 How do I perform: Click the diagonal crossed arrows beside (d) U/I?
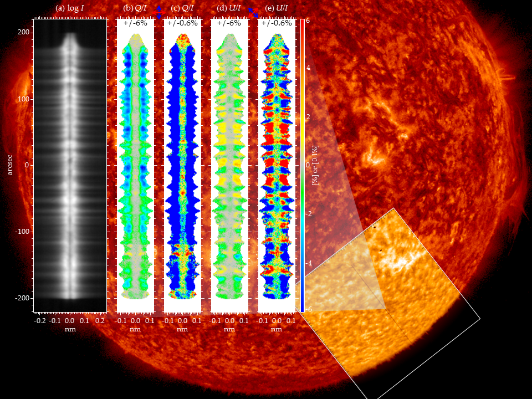pyautogui.click(x=253, y=13)
